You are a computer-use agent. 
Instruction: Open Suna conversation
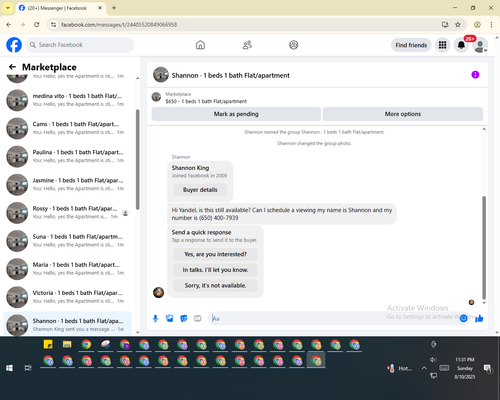point(67,241)
